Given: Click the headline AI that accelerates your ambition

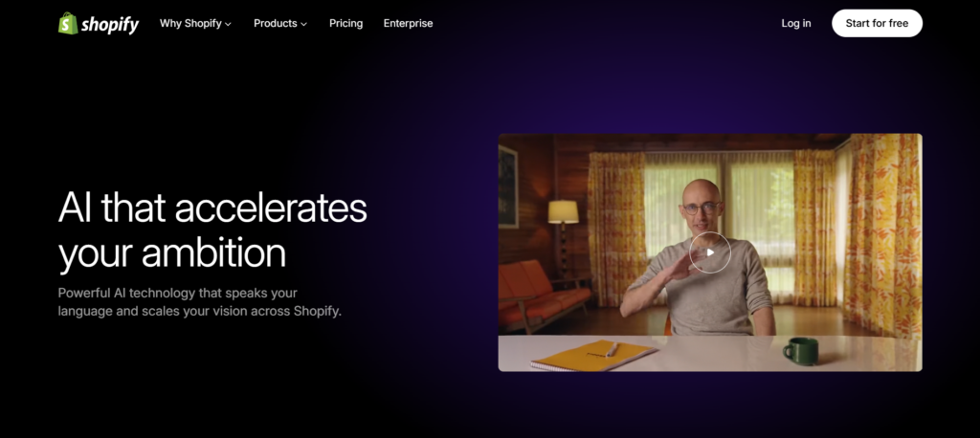Looking at the screenshot, I should click(212, 230).
